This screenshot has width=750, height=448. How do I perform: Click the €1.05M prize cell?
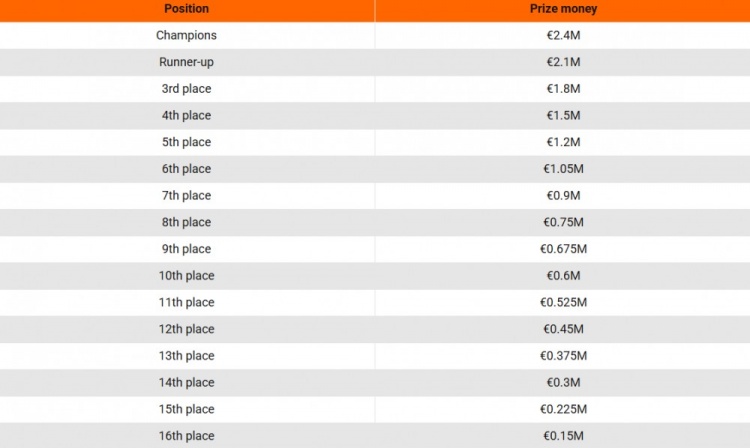tap(563, 169)
